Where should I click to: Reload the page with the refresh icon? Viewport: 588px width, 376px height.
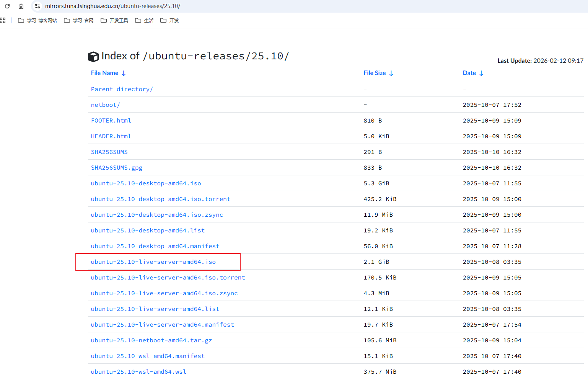tap(7, 6)
